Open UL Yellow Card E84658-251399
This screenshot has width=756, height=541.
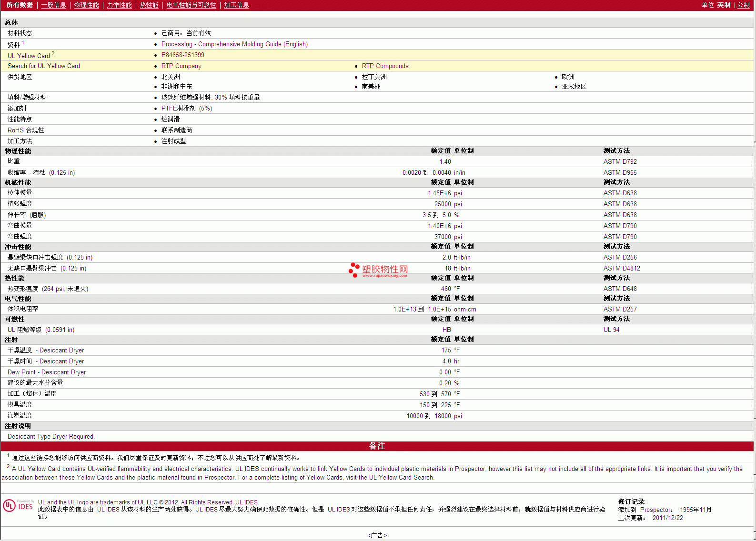[x=182, y=55]
